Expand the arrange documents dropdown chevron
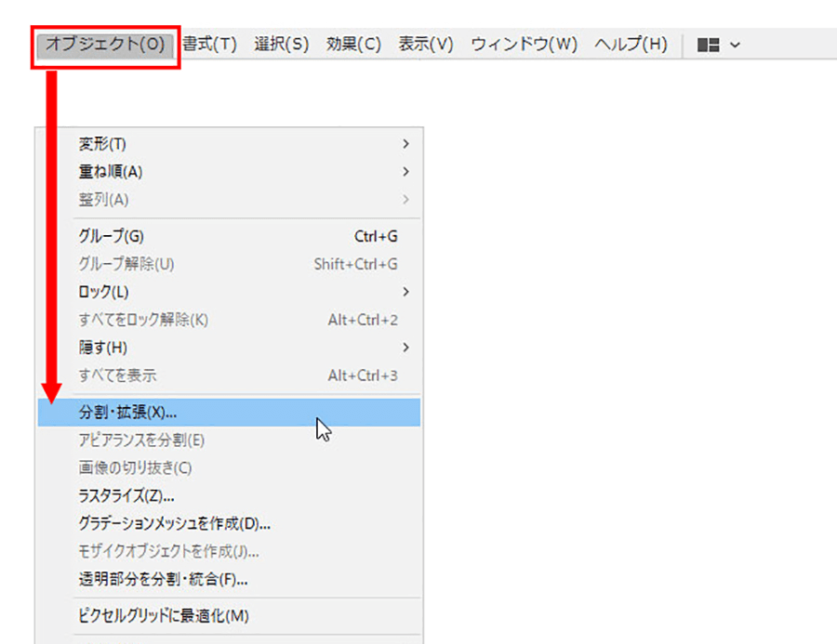The image size is (837, 644). click(x=735, y=45)
